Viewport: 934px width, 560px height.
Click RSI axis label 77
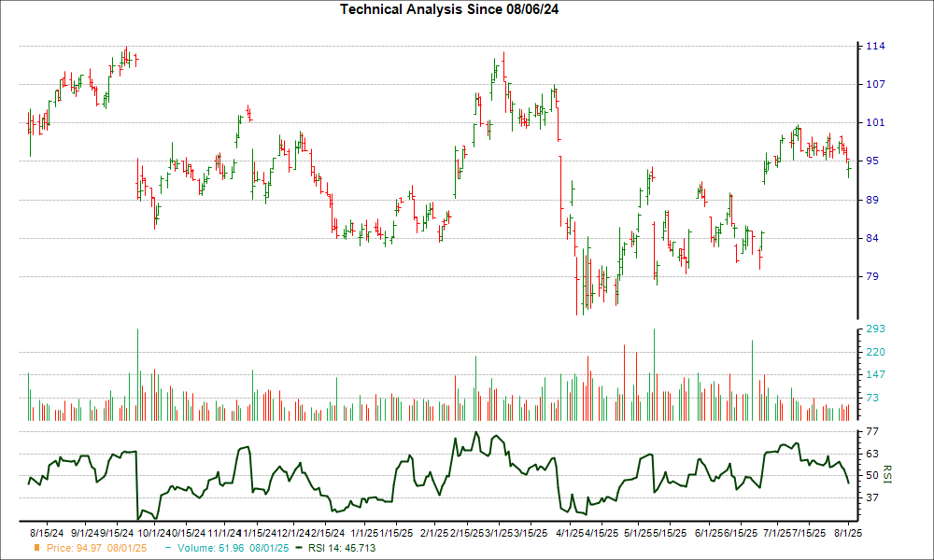(x=872, y=431)
